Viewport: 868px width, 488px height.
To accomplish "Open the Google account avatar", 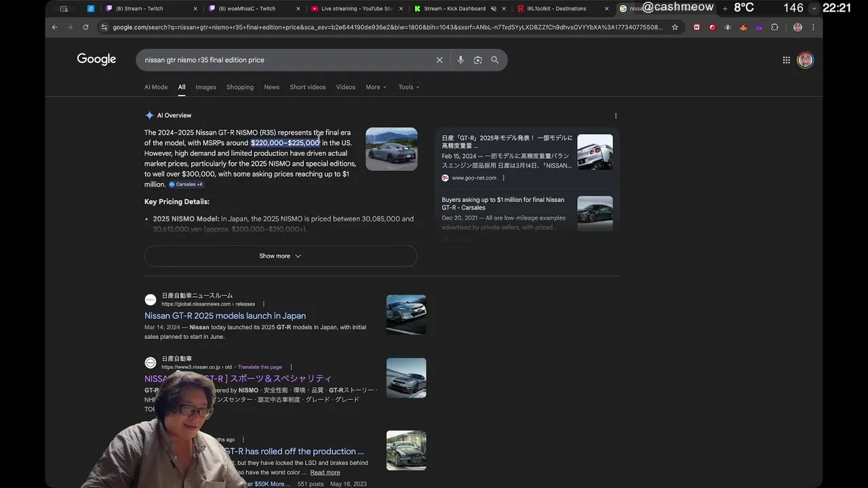I will pyautogui.click(x=806, y=60).
